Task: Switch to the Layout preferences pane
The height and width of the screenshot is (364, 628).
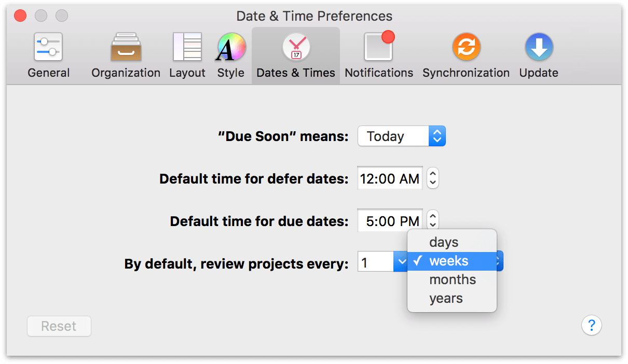Action: pos(187,55)
